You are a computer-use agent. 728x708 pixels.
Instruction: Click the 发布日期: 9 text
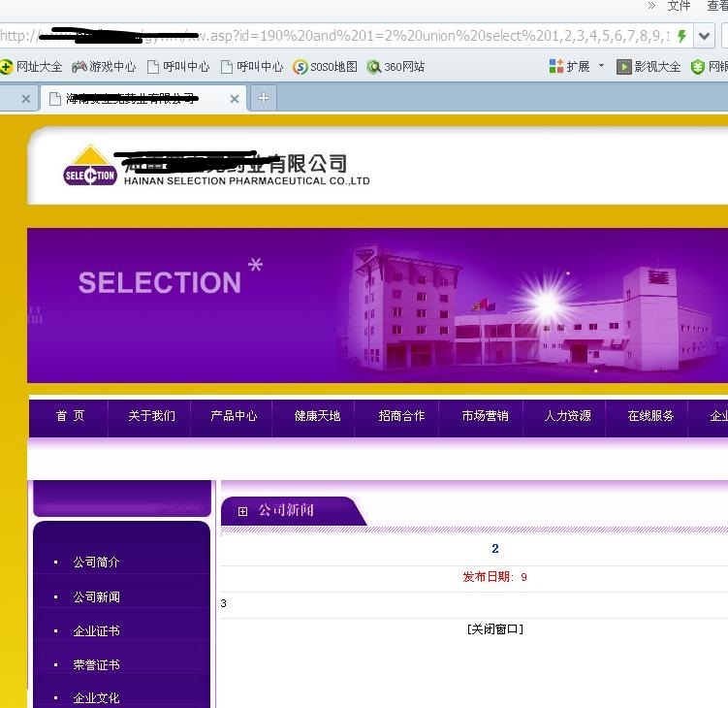pos(494,577)
